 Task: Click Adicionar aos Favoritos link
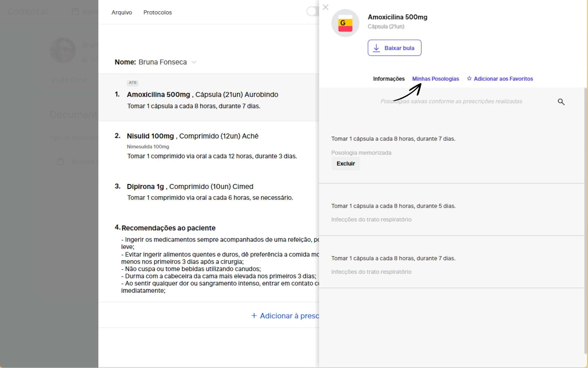click(x=503, y=79)
